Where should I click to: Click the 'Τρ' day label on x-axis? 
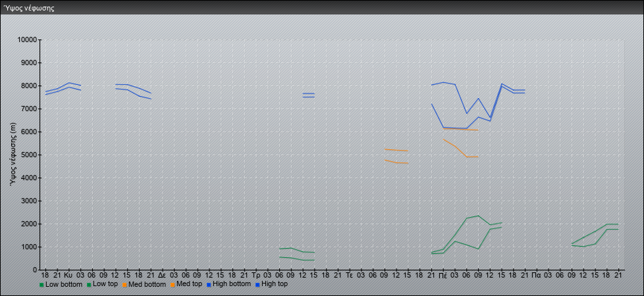click(256, 274)
